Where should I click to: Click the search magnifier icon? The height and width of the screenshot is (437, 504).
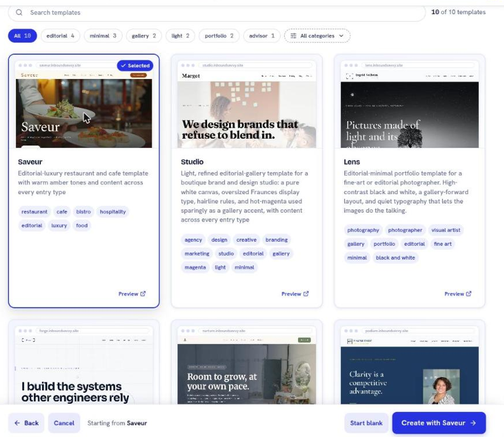19,12
